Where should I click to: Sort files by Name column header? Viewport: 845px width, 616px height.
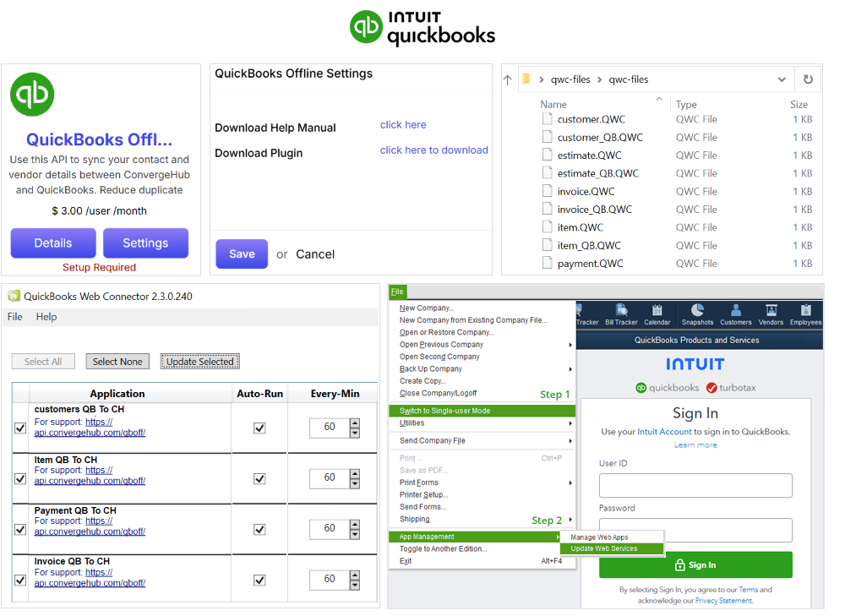[x=553, y=105]
